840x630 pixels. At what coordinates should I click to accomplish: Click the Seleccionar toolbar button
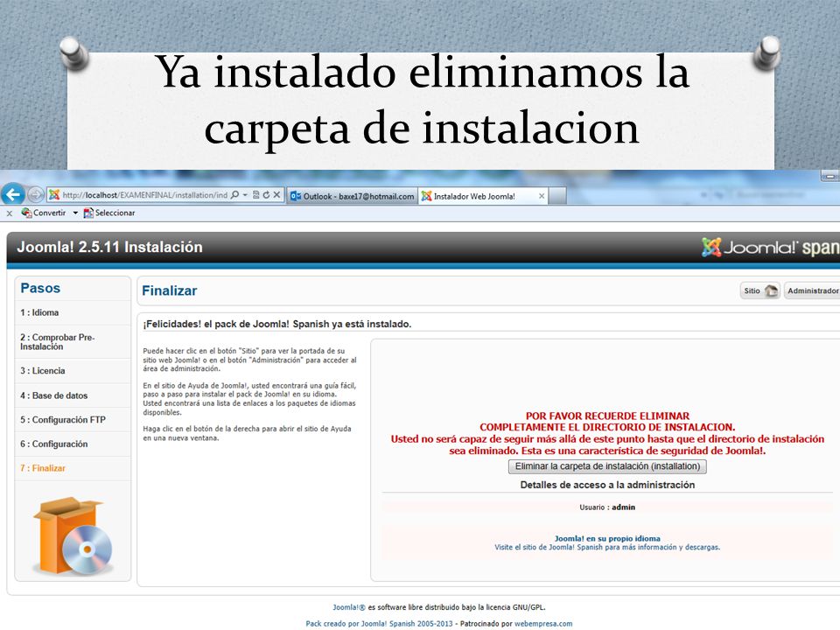coord(109,213)
